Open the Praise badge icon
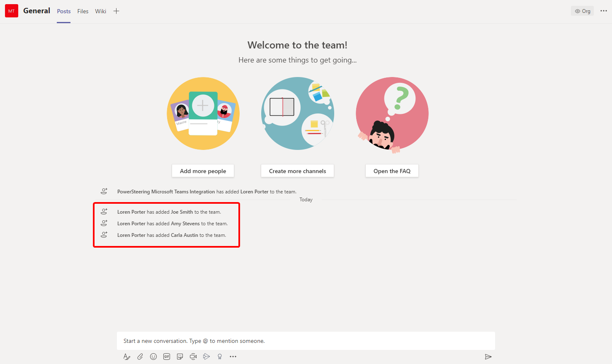 pyautogui.click(x=220, y=357)
